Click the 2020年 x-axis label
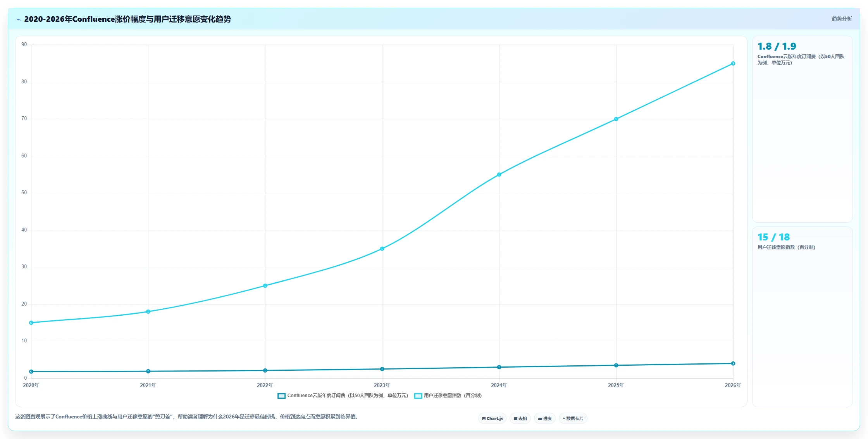 point(31,385)
